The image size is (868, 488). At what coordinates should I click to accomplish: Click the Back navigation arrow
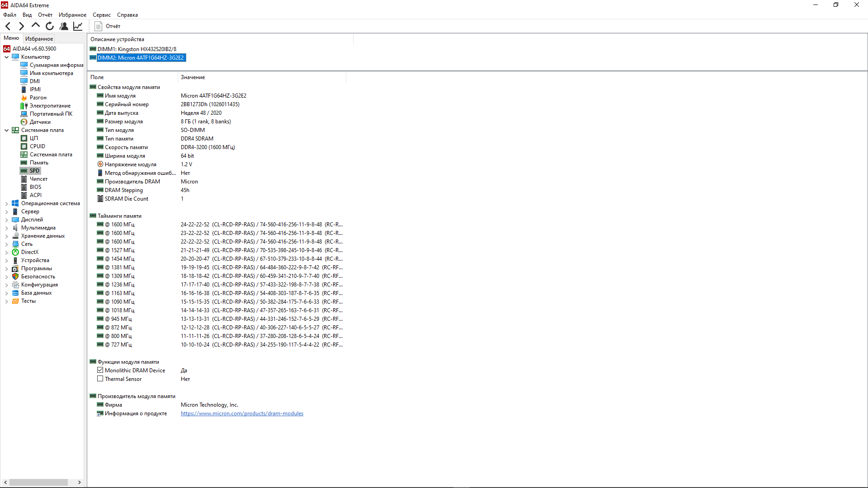[x=8, y=26]
